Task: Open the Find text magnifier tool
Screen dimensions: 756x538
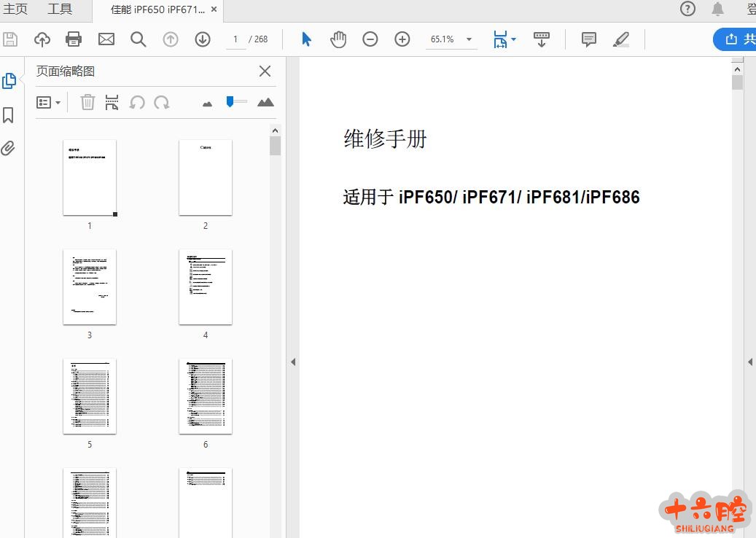Action: coord(139,39)
